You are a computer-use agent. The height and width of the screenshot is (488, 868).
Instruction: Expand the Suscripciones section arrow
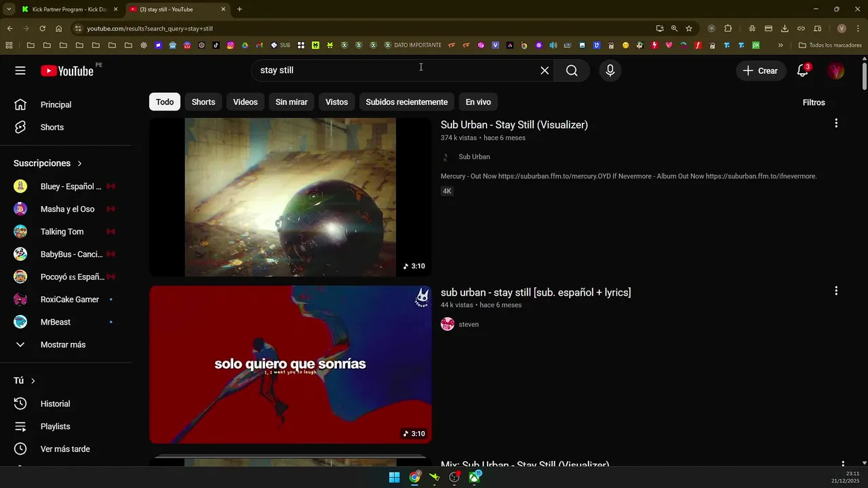79,163
